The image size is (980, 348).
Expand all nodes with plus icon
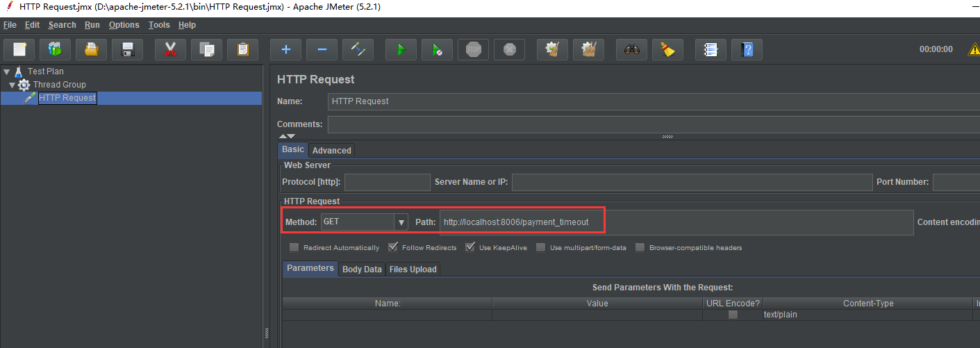[285, 49]
